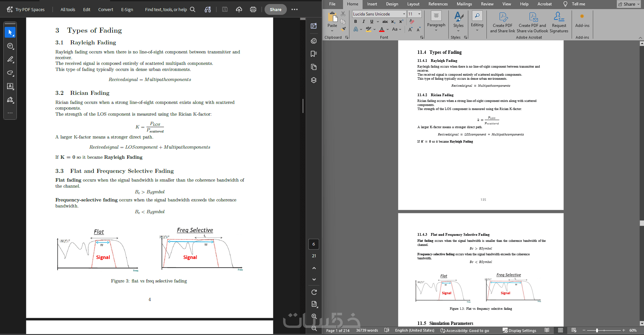Viewport: 644px width, 335px height.
Task: Open the generative summary panel in Acrobat
Action: [314, 26]
